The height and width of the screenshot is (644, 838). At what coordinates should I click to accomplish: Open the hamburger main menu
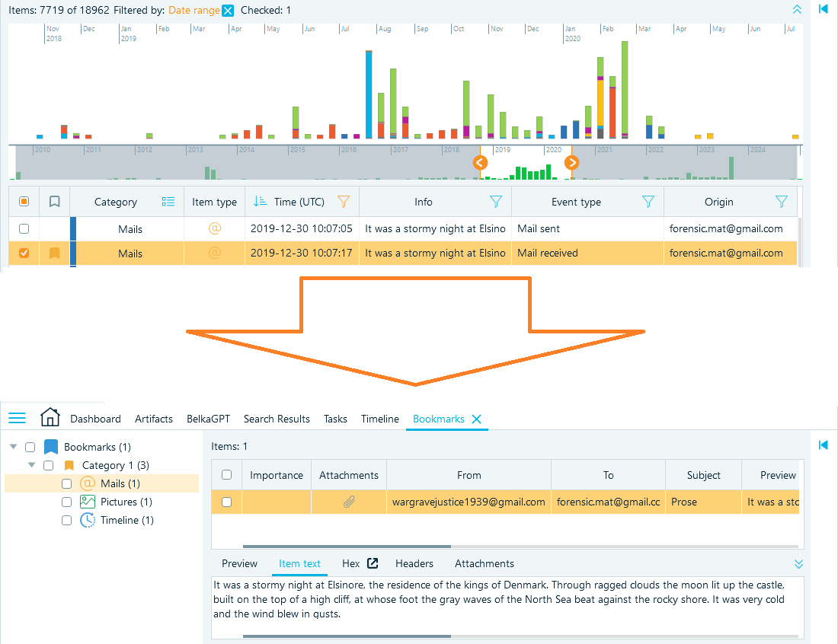coord(17,418)
